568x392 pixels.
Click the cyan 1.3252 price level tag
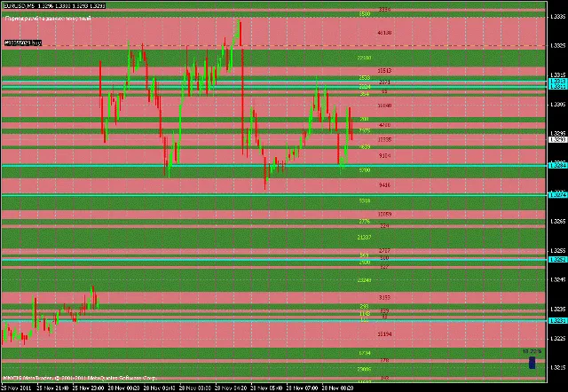pyautogui.click(x=558, y=260)
